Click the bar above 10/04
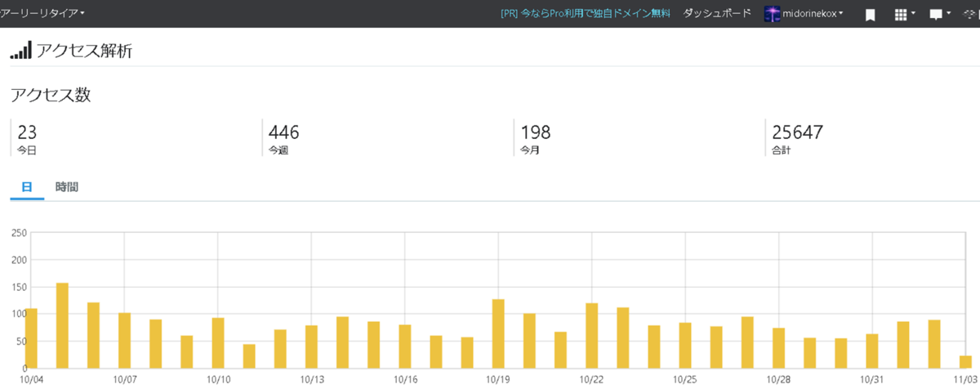980x389 pixels. pos(32,338)
